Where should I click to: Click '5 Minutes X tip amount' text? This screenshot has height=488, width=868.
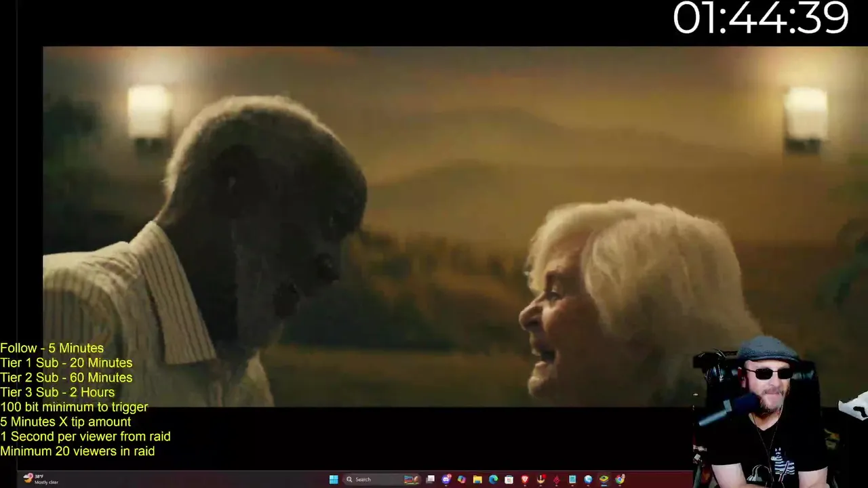66,422
